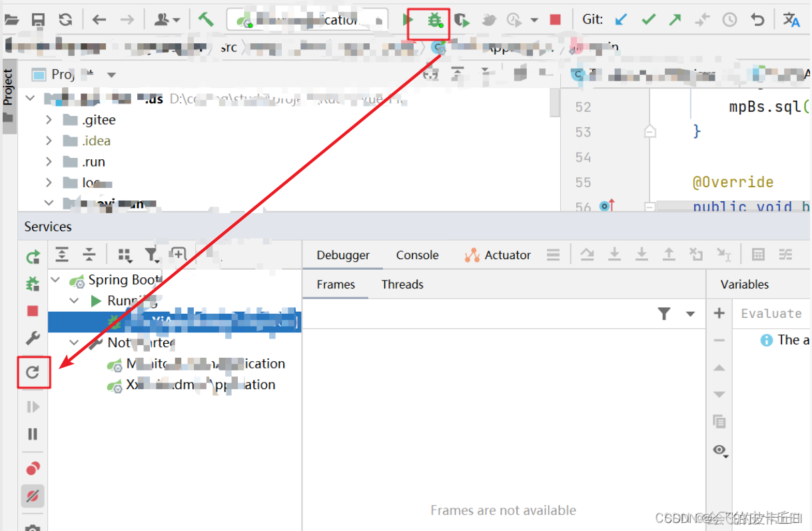Add a service with the plus icon in Services toolbar
Screen dimensions: 812x531
point(179,254)
